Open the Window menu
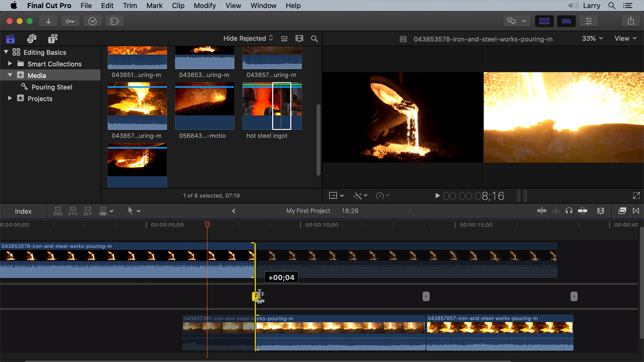 (x=263, y=6)
